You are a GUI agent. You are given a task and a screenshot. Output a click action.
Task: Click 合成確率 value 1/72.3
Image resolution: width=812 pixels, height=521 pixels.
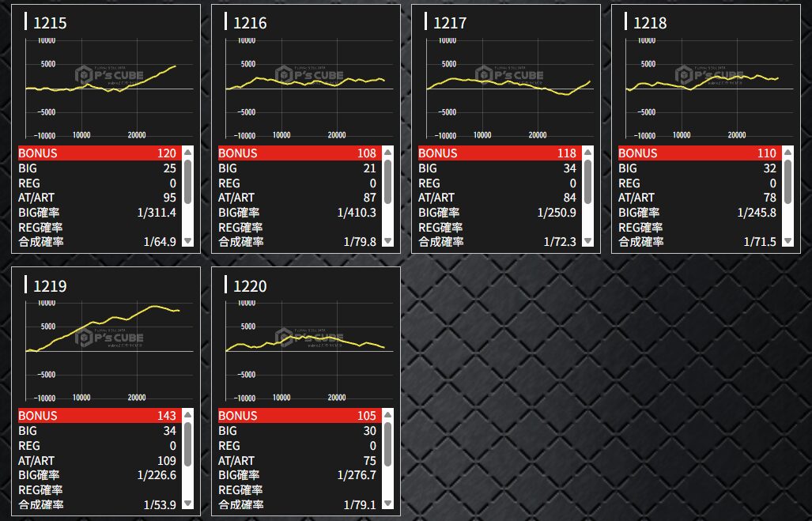[560, 242]
